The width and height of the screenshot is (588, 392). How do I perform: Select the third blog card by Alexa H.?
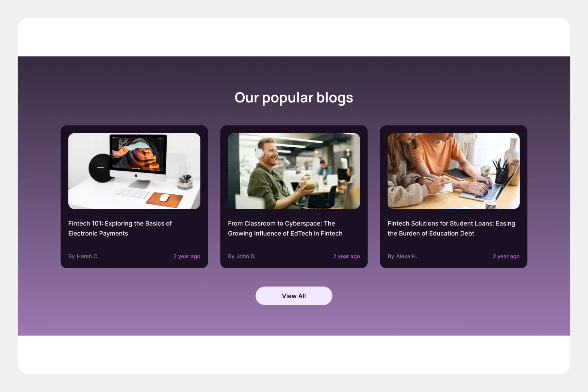pyautogui.click(x=453, y=197)
